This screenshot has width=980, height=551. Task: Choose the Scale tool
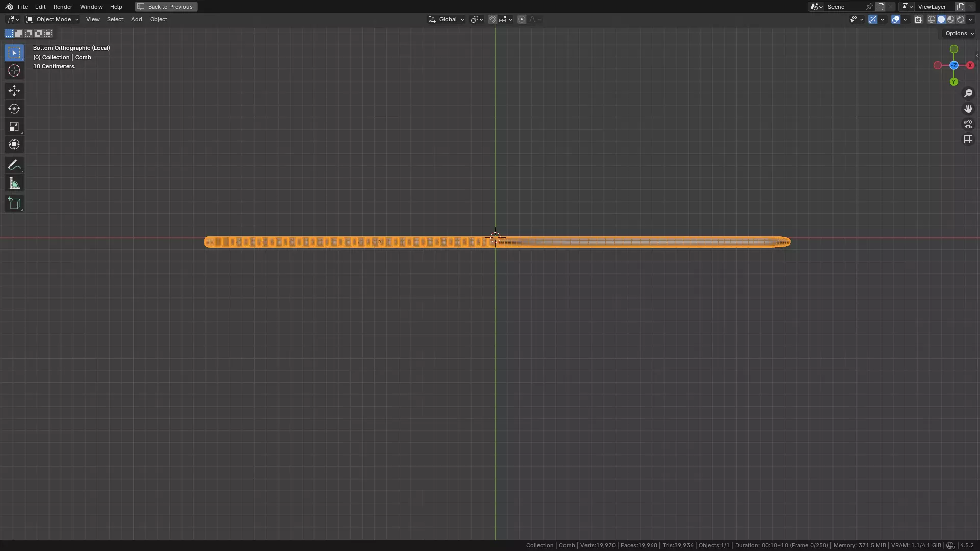pyautogui.click(x=14, y=127)
